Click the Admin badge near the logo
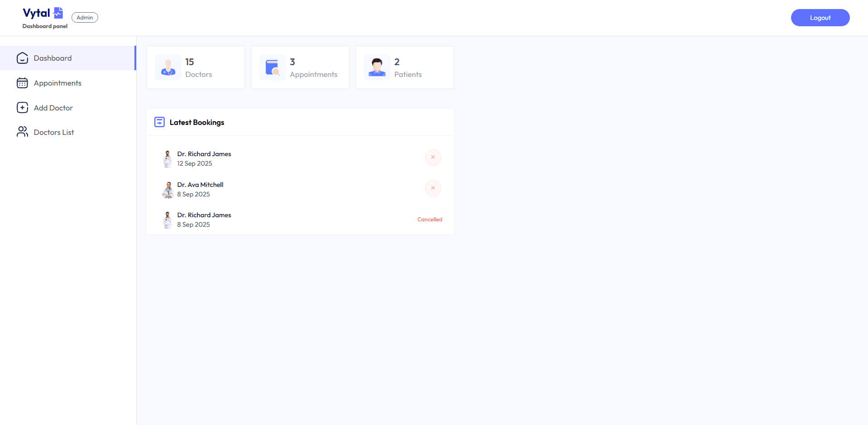This screenshot has width=868, height=425. pyautogui.click(x=85, y=17)
